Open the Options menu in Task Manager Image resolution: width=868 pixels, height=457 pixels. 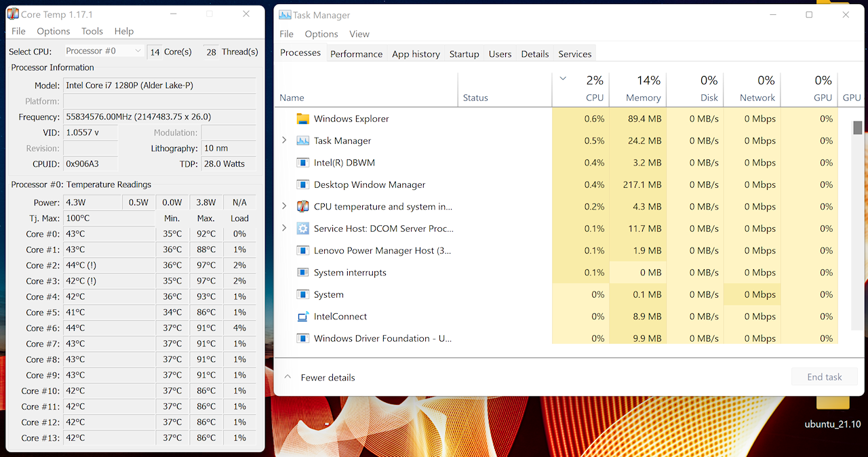(x=321, y=34)
